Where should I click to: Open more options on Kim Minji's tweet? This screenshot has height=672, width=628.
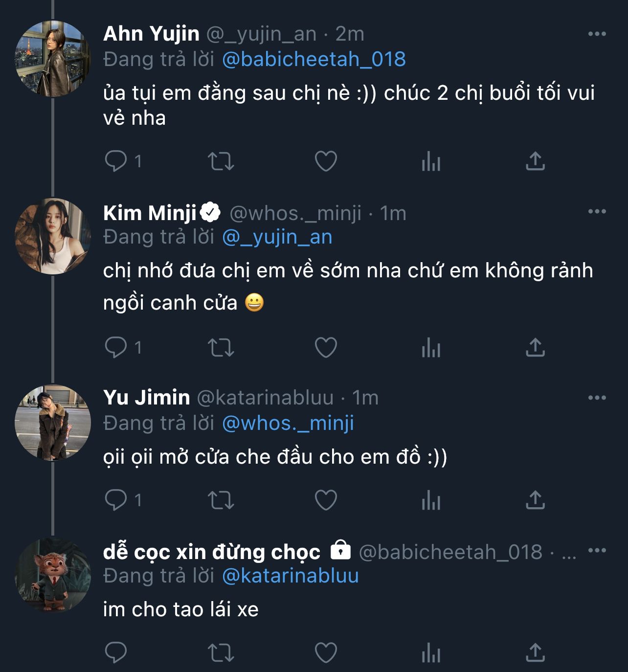(x=597, y=211)
